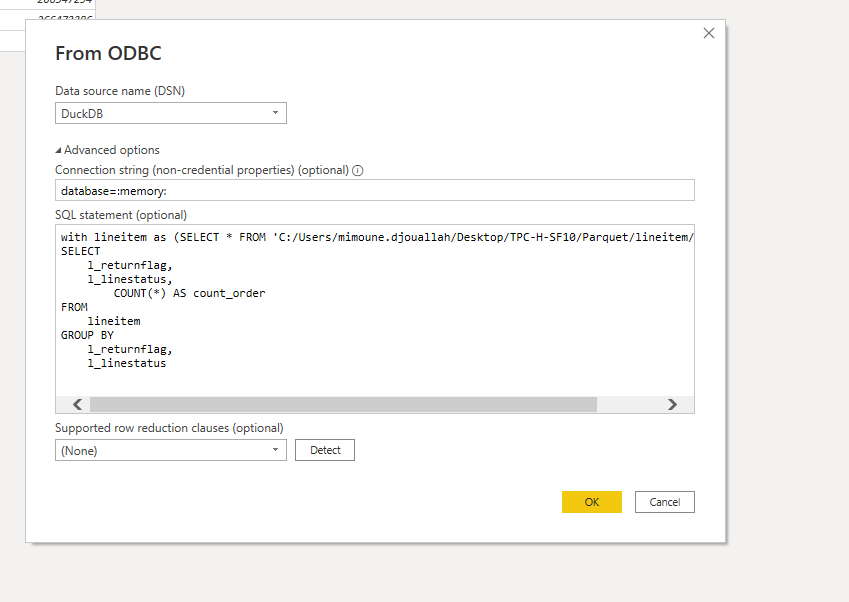
Task: Focus the Connection string input field
Action: (374, 190)
